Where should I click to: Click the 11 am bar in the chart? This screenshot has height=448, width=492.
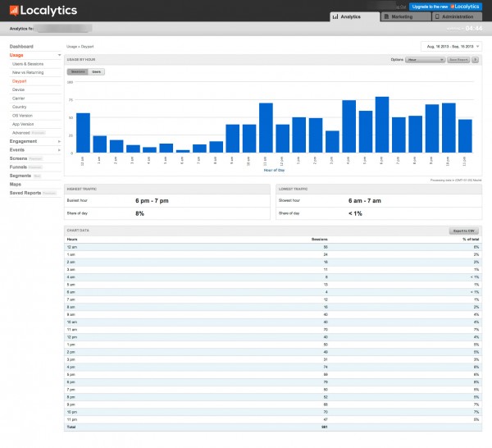(x=266, y=128)
